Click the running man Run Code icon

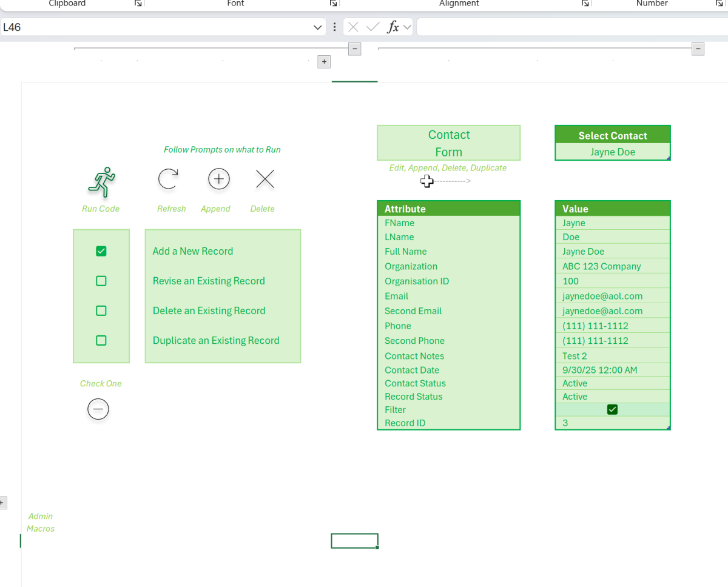click(101, 182)
